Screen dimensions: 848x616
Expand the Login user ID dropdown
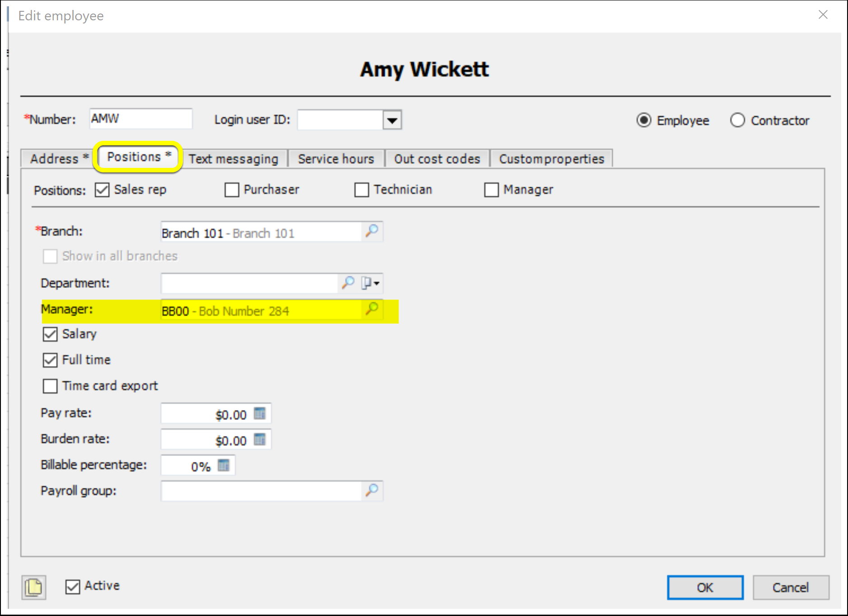[392, 120]
